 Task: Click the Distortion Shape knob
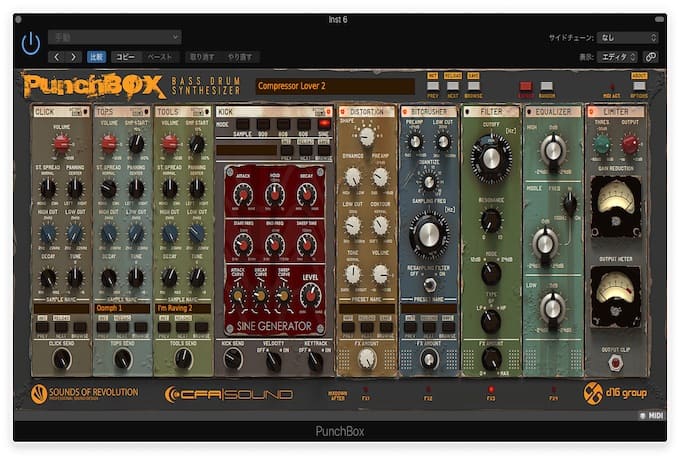(x=367, y=136)
